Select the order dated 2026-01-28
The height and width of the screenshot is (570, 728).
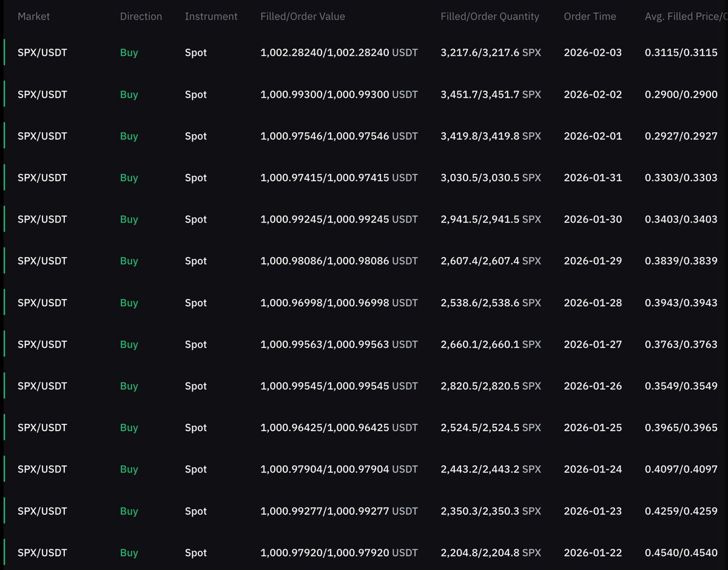coord(364,303)
